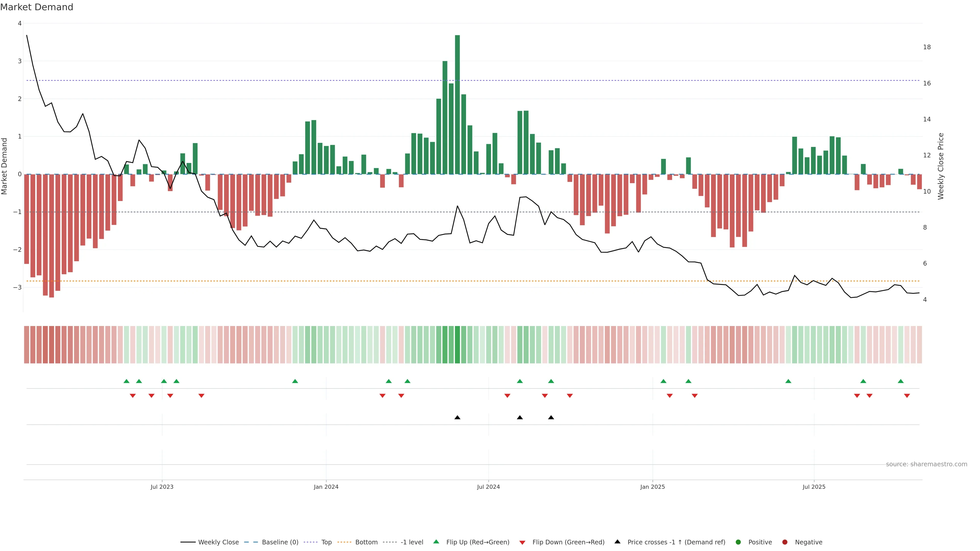Click black Price crosses -1 legend triangle

pyautogui.click(x=617, y=542)
